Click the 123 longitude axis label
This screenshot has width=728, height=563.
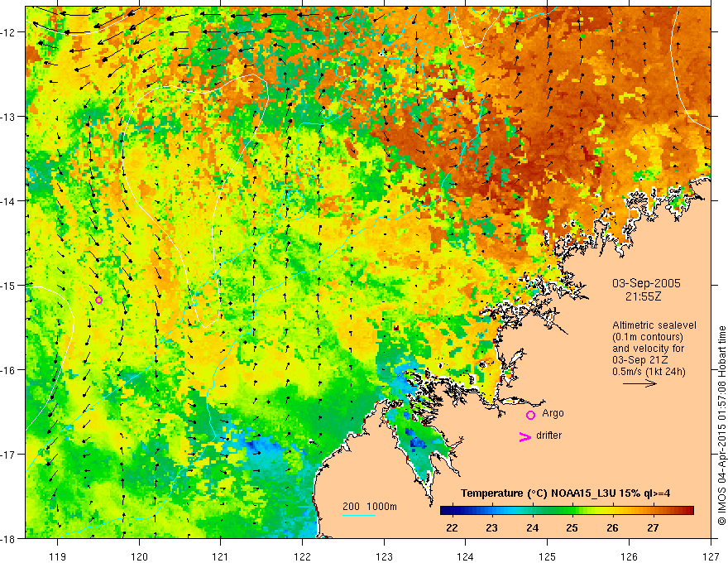pyautogui.click(x=384, y=556)
